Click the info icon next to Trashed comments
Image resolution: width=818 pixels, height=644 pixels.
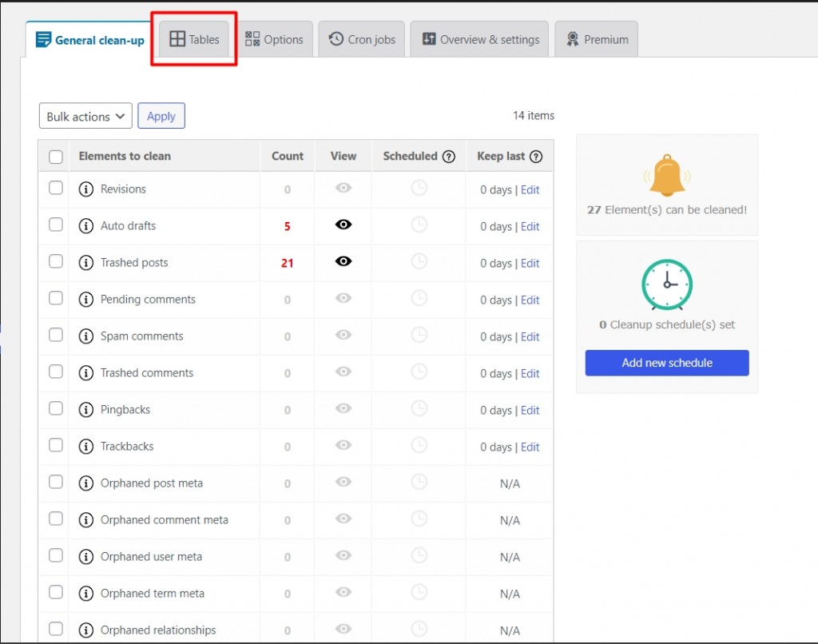pos(86,373)
